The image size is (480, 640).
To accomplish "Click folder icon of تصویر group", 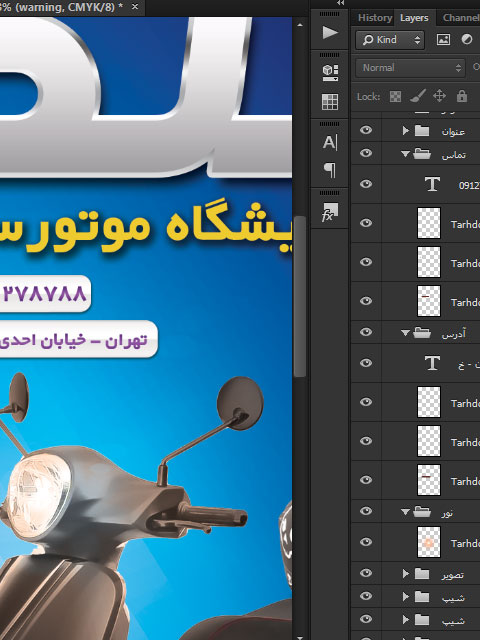I will point(422,574).
